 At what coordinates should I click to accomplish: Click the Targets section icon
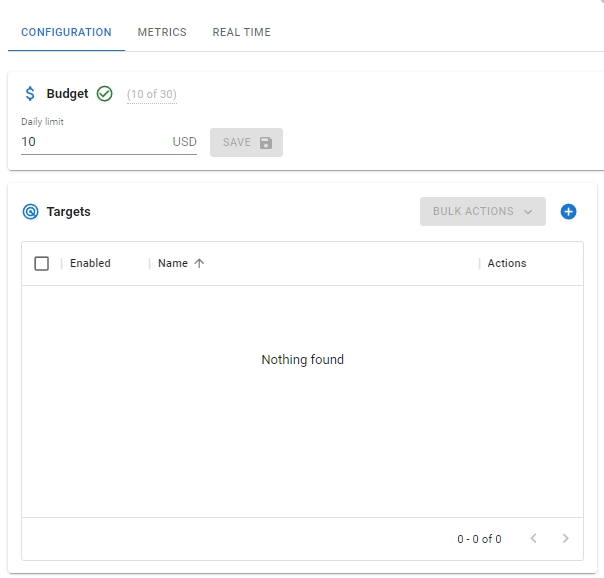click(x=30, y=212)
